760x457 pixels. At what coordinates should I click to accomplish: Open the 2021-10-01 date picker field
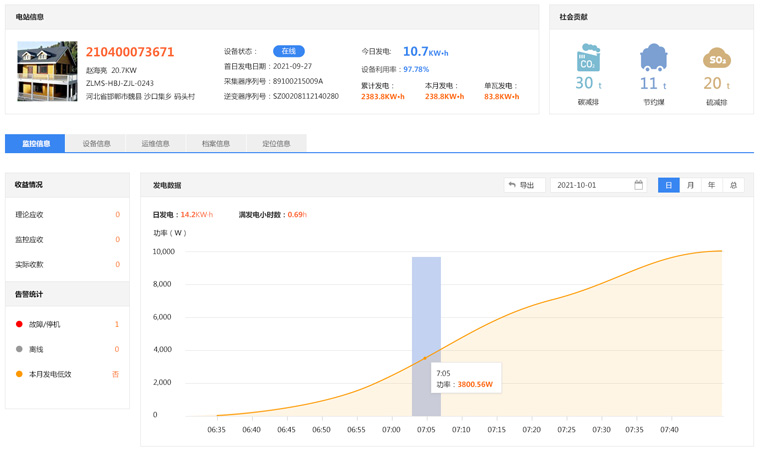click(x=590, y=185)
